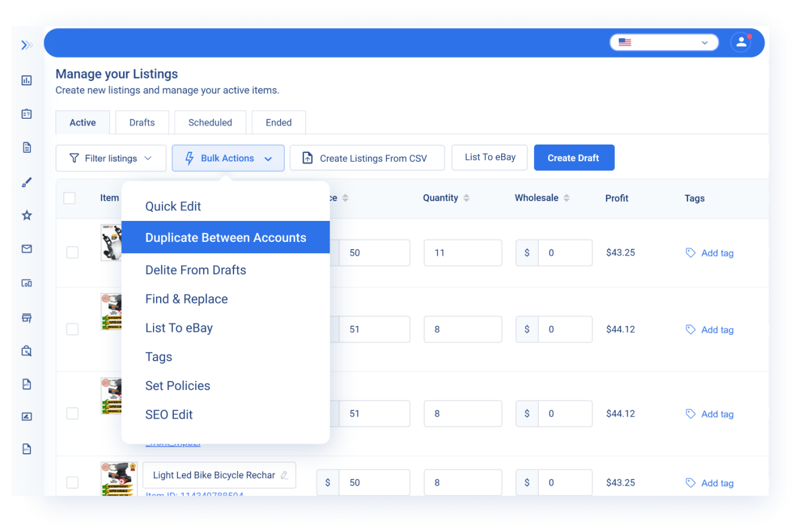Click the printer icon in the sidebar
Viewport: 798px width, 532px height.
pyautogui.click(x=26, y=318)
